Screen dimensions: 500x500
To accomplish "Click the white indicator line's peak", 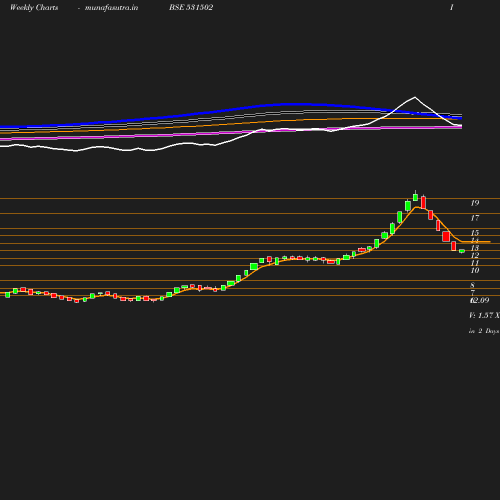I will [415, 97].
